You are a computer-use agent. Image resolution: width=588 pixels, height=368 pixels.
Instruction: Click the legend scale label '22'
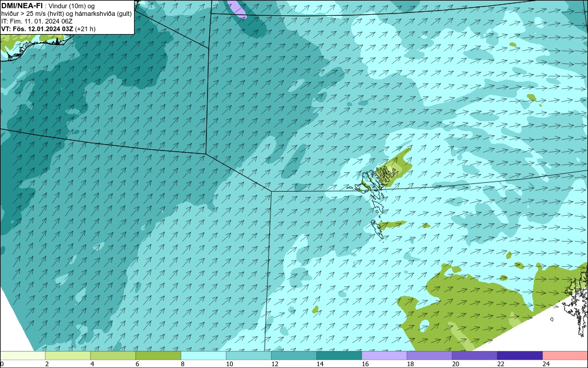point(500,364)
